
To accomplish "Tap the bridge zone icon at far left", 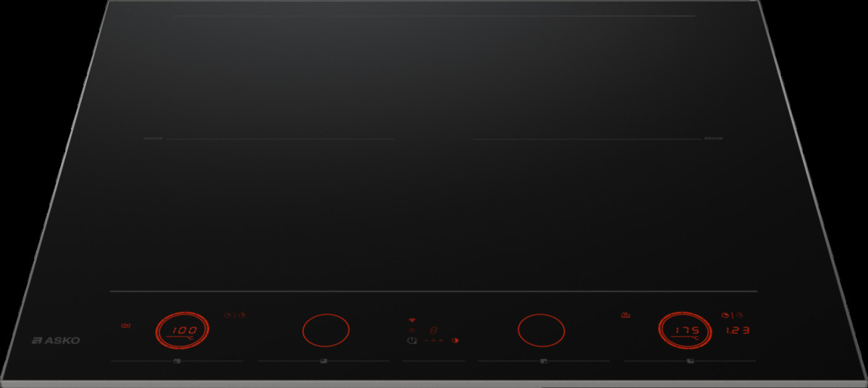I will 125,327.
